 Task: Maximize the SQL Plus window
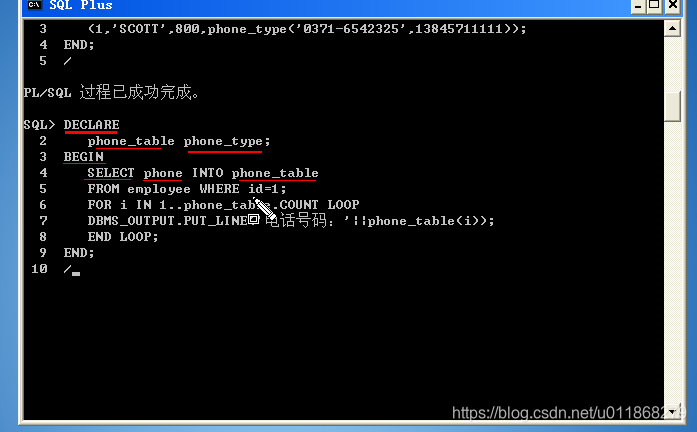pos(654,6)
